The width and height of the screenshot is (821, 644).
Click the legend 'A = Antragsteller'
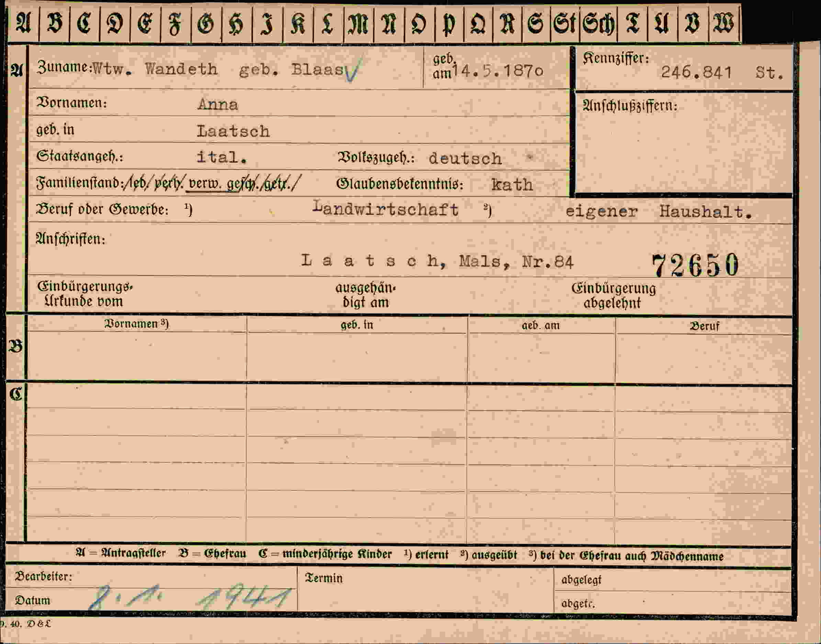(121, 553)
